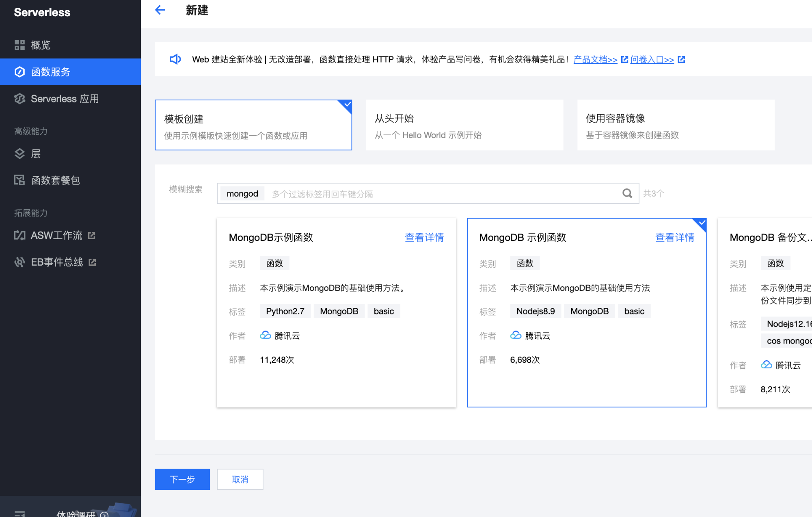
Task: Click 腾讯云 cloud icon on Nodejs8.9 card
Action: coord(516,335)
